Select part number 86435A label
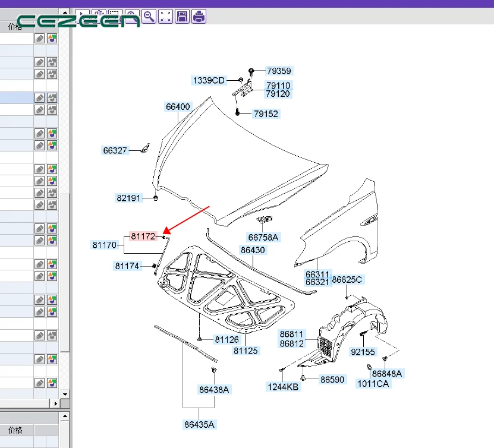494x448 pixels. click(199, 424)
